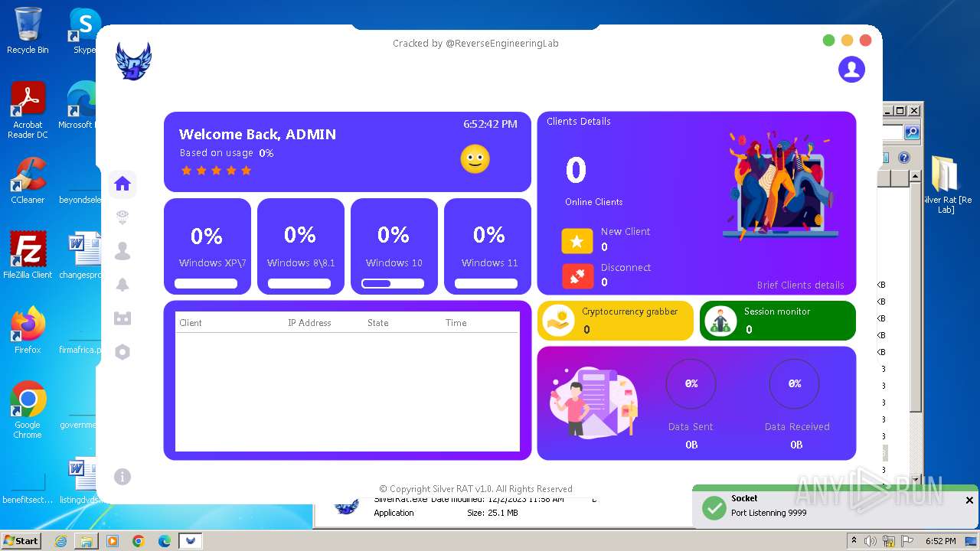Click the Cryptocurrency grabber hand-coin icon
Image resolution: width=980 pixels, height=551 pixels.
tap(558, 321)
